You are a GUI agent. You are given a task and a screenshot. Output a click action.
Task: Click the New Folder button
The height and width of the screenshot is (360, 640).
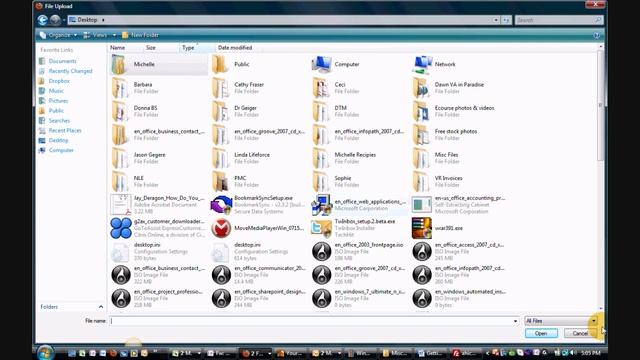pos(141,35)
